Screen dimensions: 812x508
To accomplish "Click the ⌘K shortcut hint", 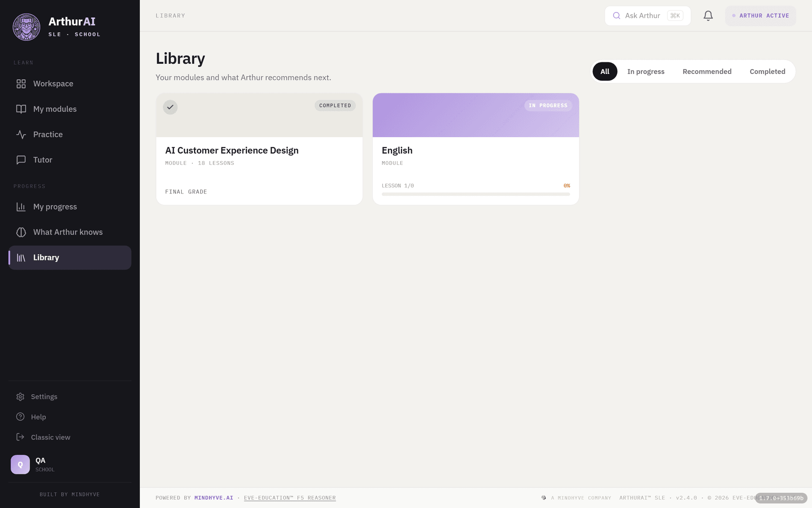I will pos(675,16).
